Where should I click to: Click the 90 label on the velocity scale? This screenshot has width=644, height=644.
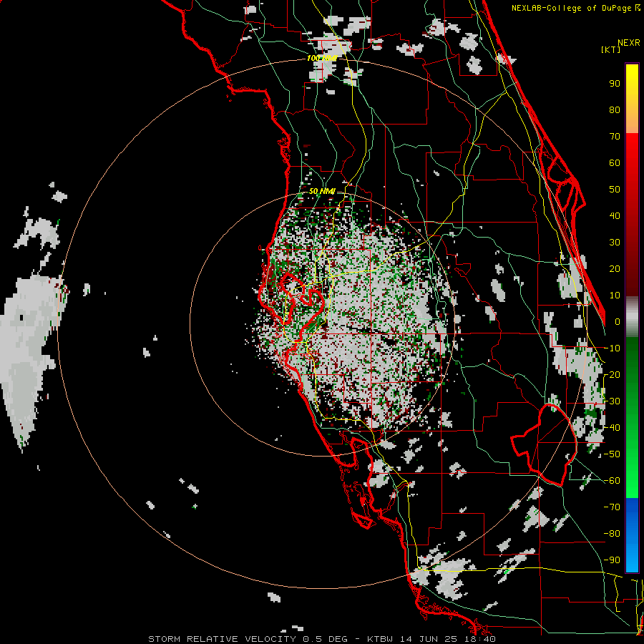pos(615,84)
